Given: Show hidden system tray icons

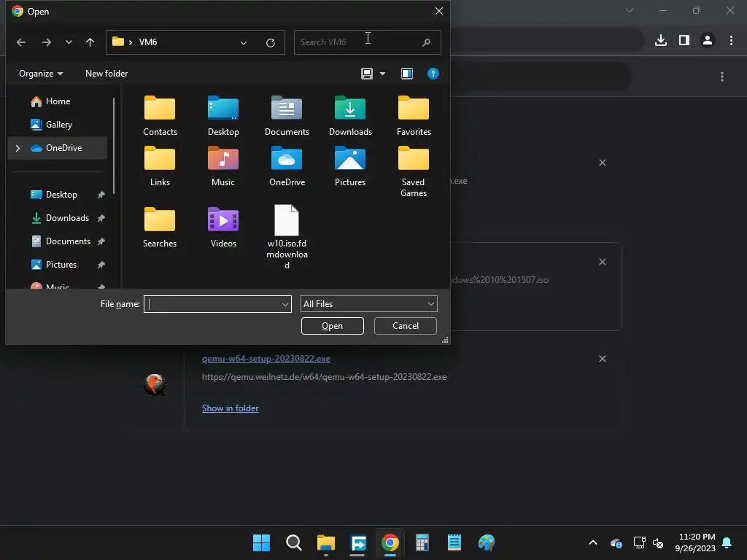Looking at the screenshot, I should [593, 542].
